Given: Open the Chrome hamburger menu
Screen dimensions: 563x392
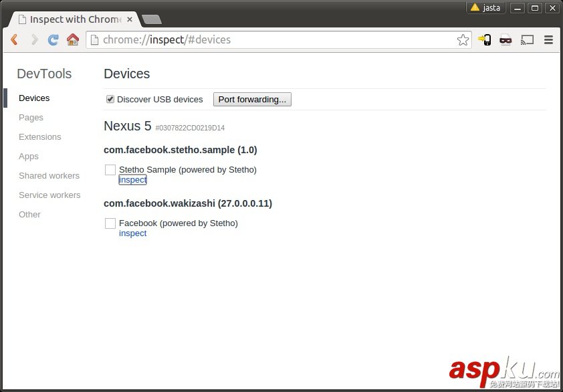Looking at the screenshot, I should [548, 40].
